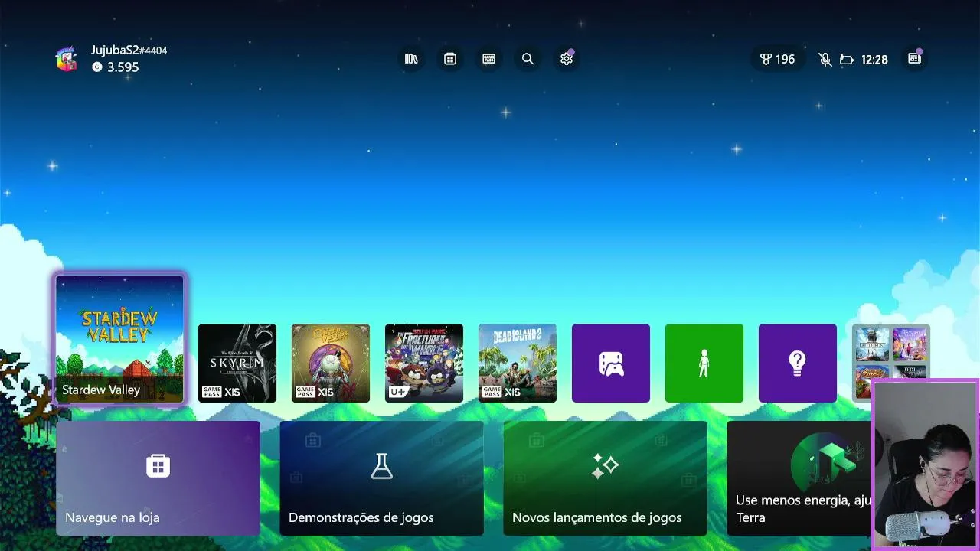Select the gamertag JujubaS2#4404

[129, 51]
